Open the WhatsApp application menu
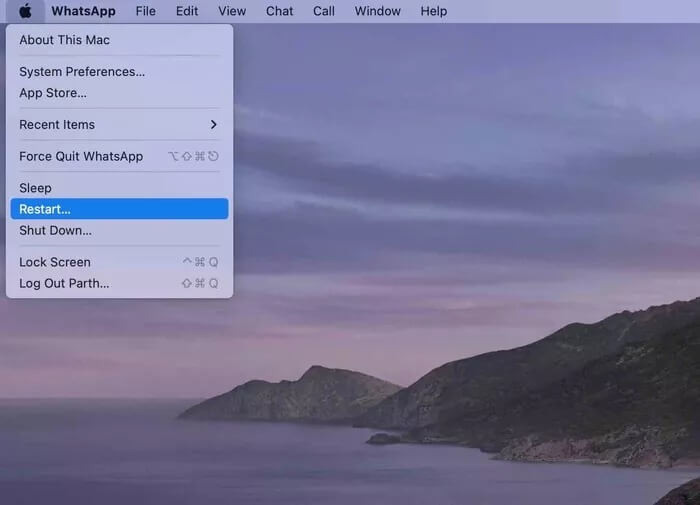The height and width of the screenshot is (505, 700). [83, 11]
